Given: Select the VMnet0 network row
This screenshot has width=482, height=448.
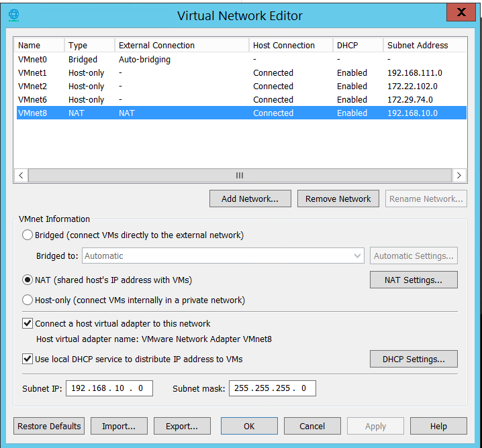Looking at the screenshot, I should 33,60.
